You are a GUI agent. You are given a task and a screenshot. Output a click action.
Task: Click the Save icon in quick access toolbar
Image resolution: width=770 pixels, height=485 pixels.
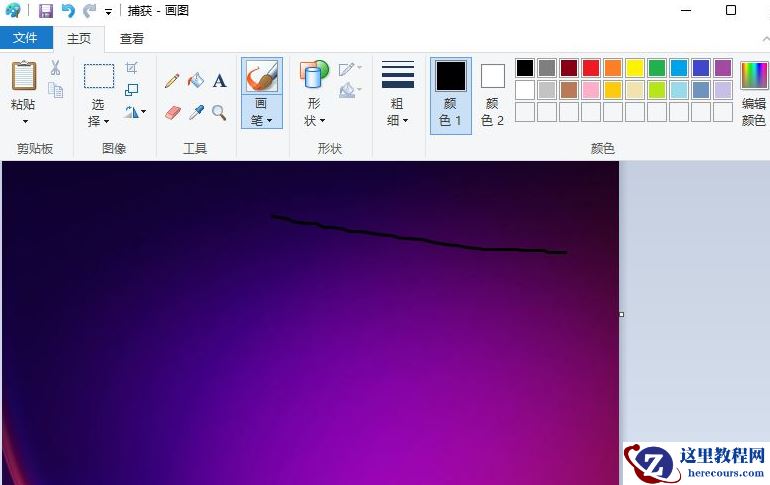(x=46, y=11)
